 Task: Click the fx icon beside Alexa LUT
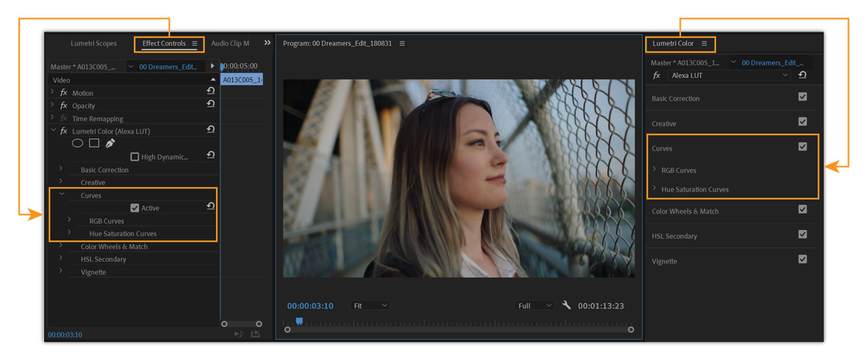coord(657,75)
